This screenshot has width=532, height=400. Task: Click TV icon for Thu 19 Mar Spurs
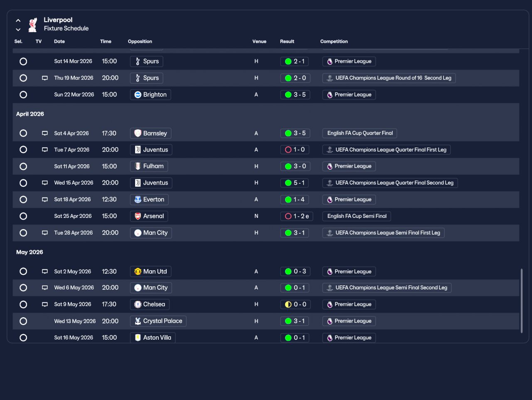coord(45,78)
